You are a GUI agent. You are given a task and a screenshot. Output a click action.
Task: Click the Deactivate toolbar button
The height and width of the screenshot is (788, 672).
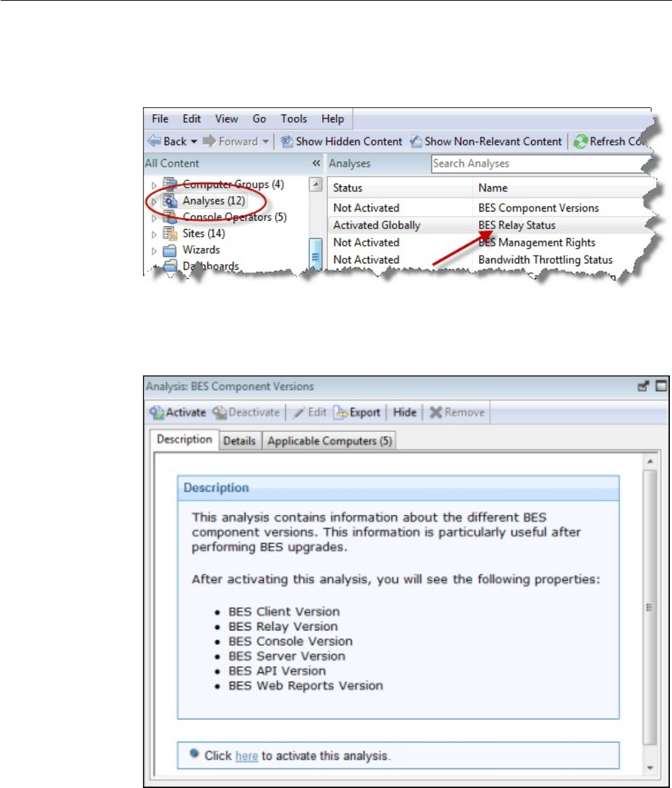[246, 413]
